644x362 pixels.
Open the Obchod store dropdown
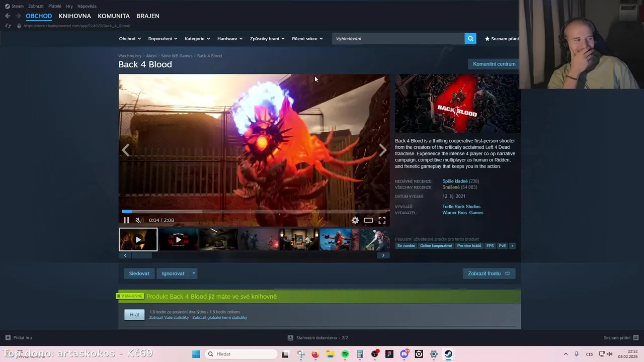(130, 39)
